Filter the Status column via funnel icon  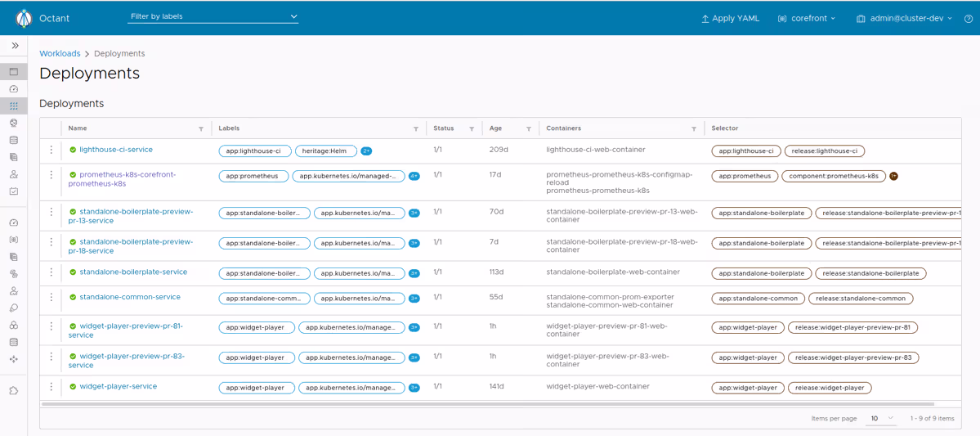472,129
